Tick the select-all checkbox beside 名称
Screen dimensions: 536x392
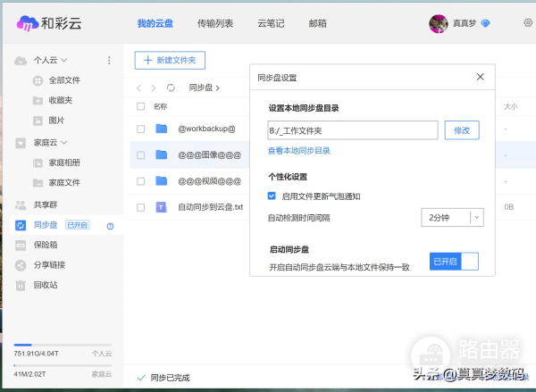(140, 106)
